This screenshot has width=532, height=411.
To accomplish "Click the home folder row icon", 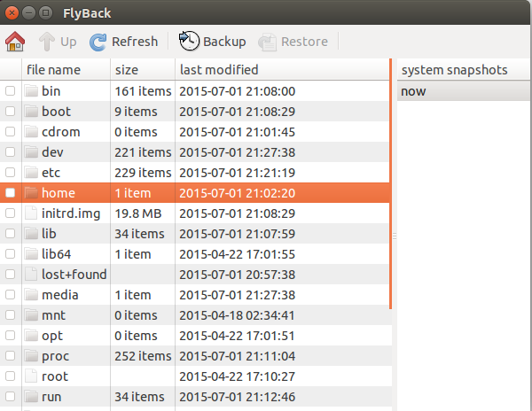I will [x=31, y=193].
